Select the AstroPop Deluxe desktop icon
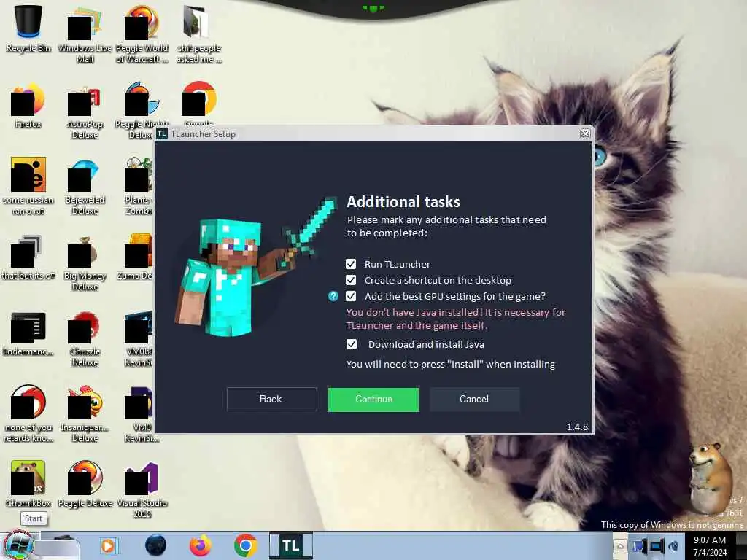This screenshot has width=747, height=560. (85, 112)
